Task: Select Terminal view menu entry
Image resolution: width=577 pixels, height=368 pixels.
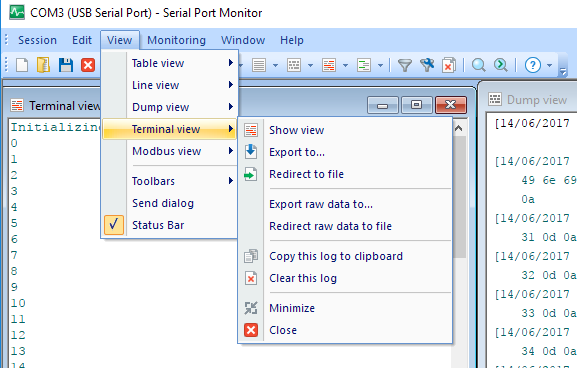Action: coord(169,129)
